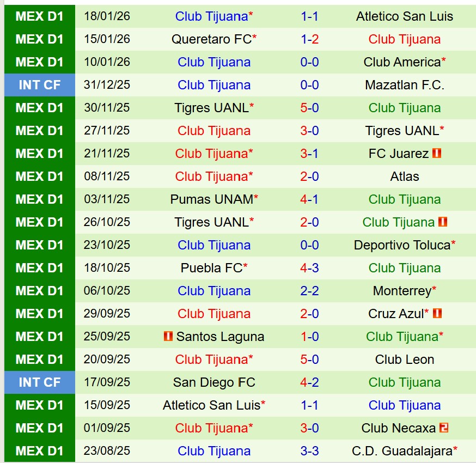This screenshot has height=463, width=476.
Task: Open the Queretaro FC team link
Action: 211,39
